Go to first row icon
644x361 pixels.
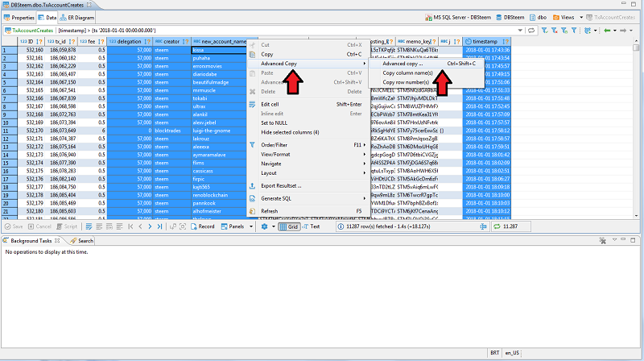click(130, 226)
